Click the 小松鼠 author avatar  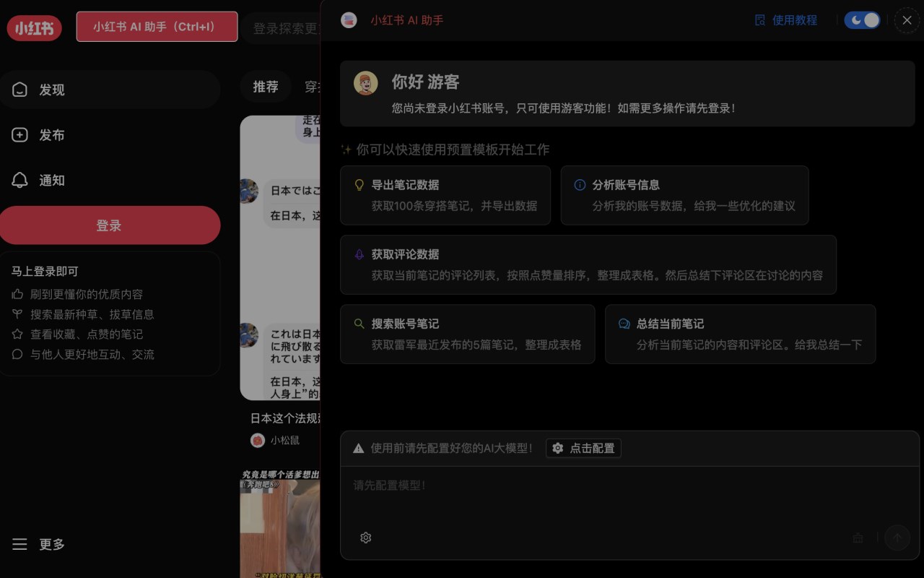click(258, 440)
